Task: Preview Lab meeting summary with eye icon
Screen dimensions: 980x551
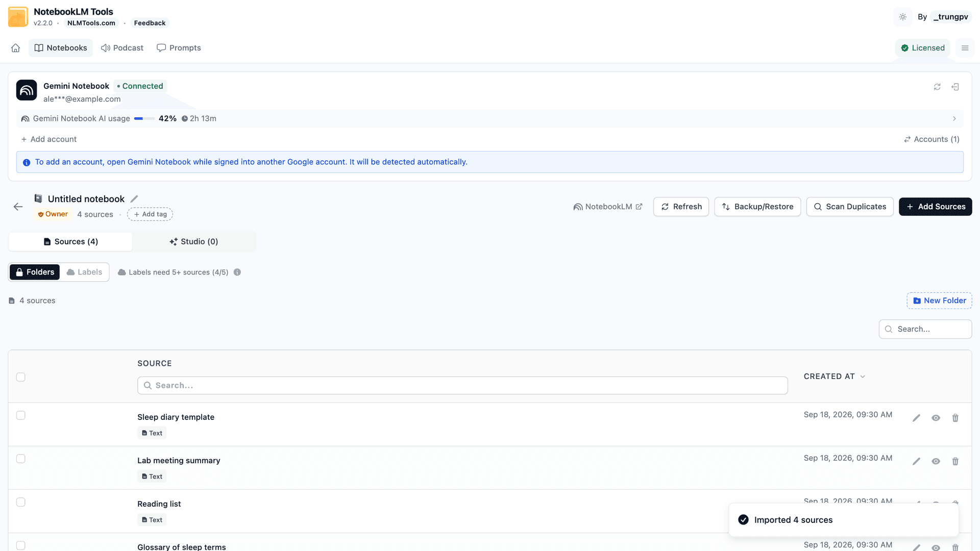Action: [936, 461]
